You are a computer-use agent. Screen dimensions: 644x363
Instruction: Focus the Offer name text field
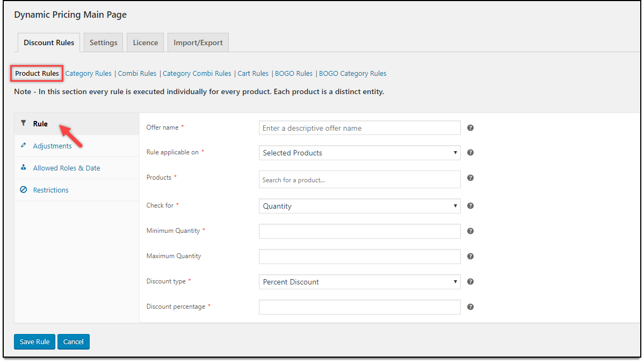click(359, 128)
